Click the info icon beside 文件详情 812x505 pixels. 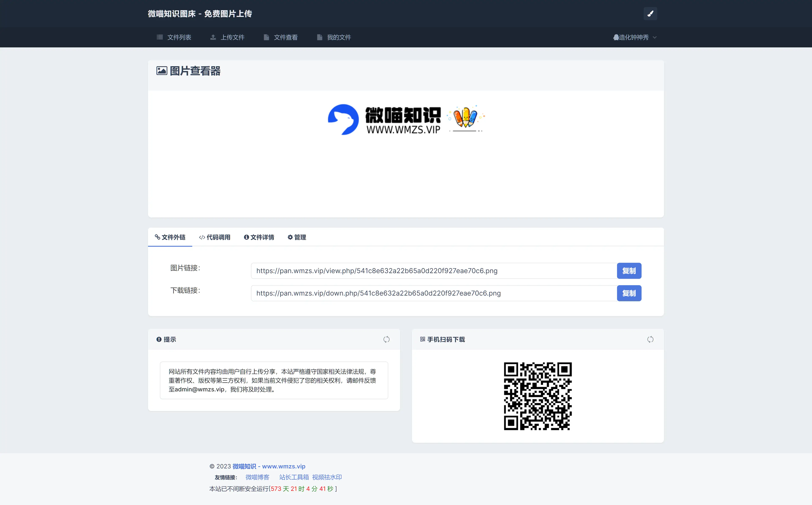click(x=247, y=237)
